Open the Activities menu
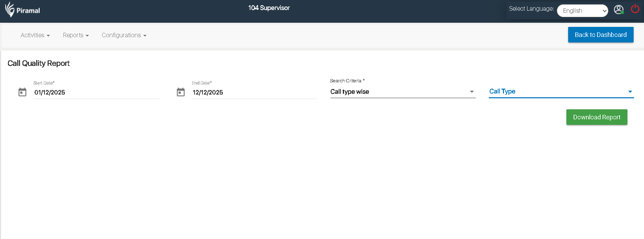The height and width of the screenshot is (239, 644). point(35,35)
